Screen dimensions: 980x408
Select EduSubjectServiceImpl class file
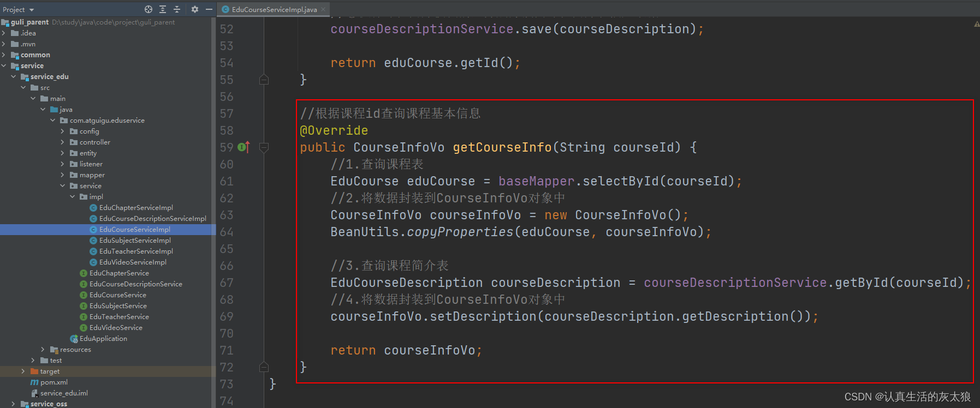point(135,241)
